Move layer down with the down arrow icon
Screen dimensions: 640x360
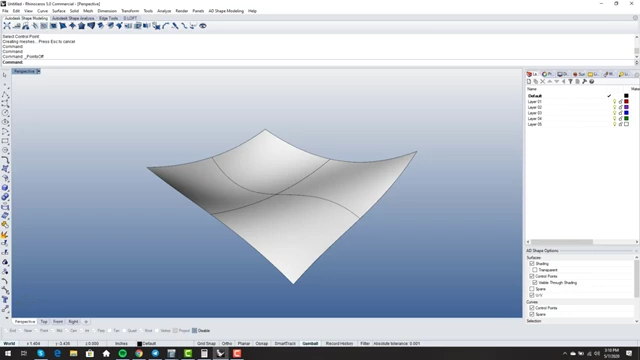tap(556, 82)
